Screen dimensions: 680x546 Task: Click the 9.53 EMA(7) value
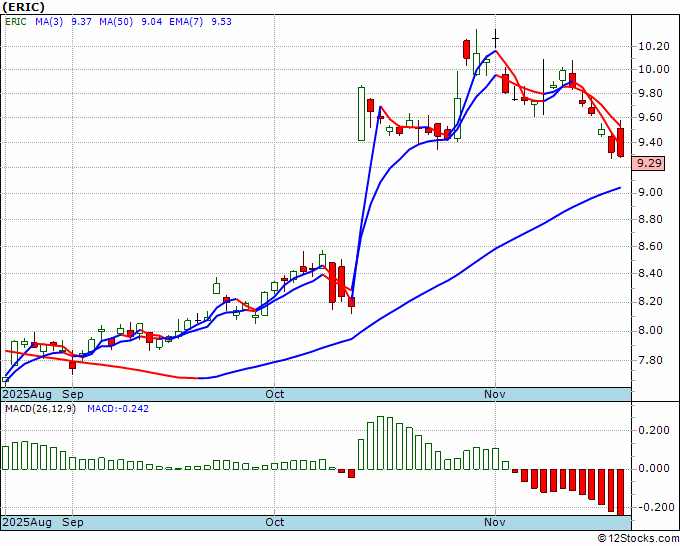click(222, 22)
